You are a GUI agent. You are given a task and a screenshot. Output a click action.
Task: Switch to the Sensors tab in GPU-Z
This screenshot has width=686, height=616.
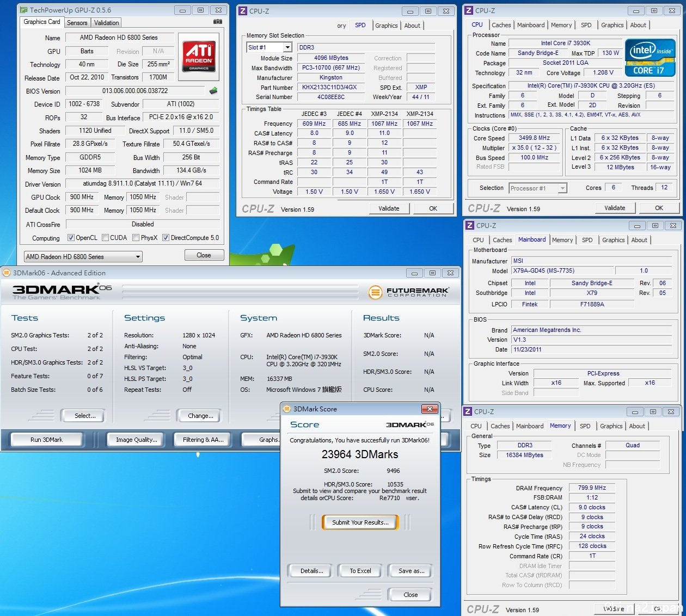[x=77, y=23]
